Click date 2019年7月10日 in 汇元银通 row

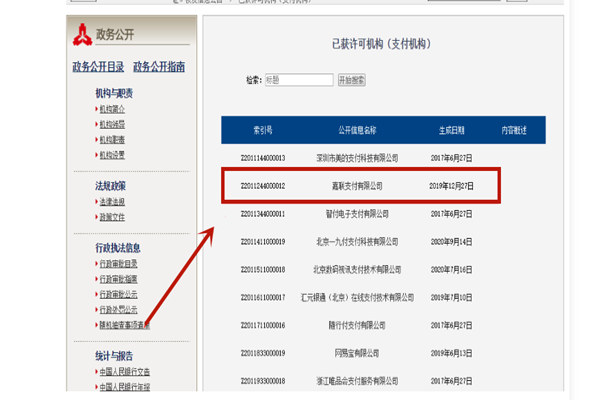(452, 297)
